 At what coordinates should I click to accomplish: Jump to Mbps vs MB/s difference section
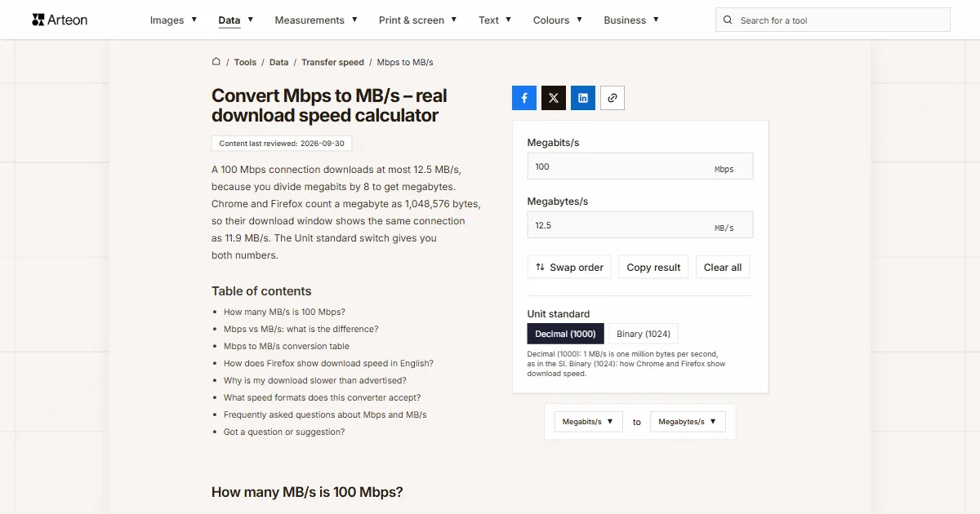point(301,329)
